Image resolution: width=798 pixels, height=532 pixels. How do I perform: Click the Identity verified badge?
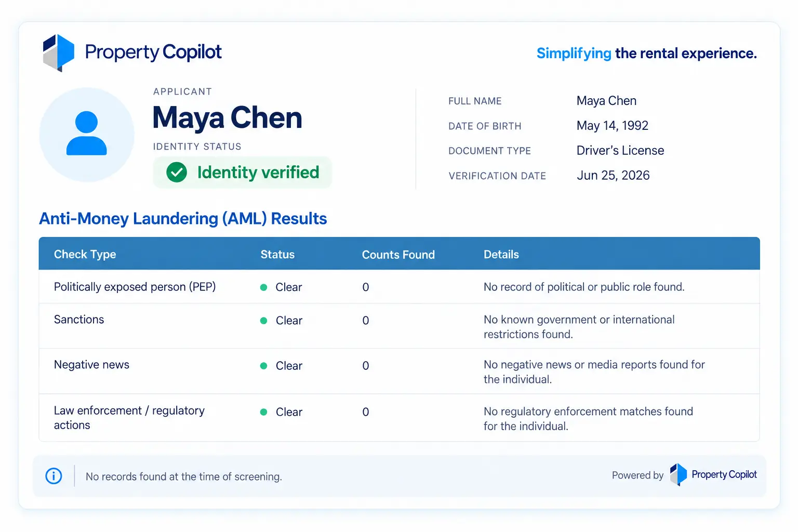coord(243,172)
